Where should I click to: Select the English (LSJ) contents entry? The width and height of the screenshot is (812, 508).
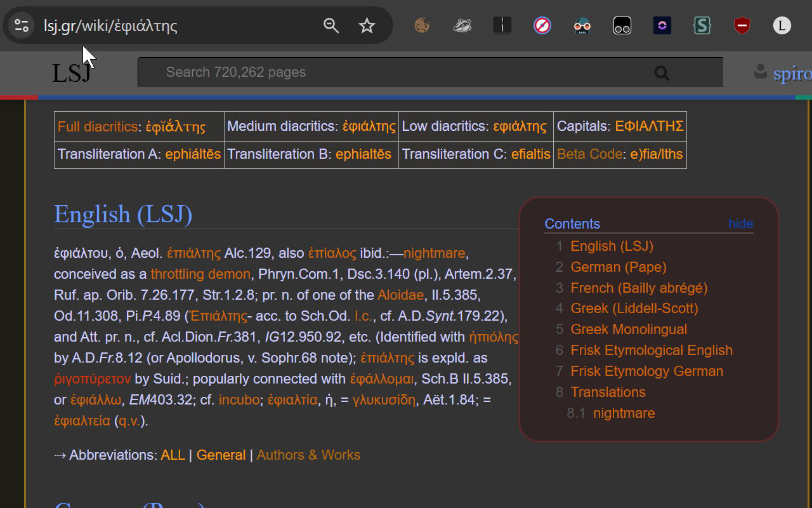coord(612,246)
